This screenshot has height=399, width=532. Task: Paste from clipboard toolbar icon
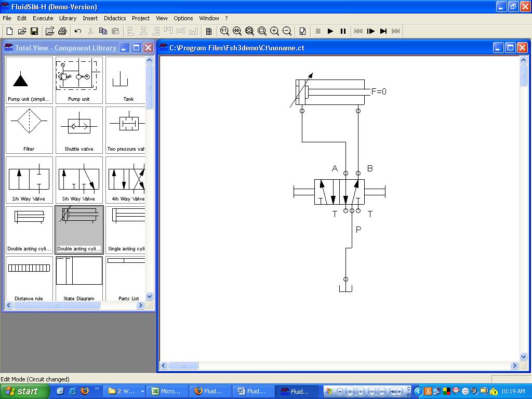[x=115, y=31]
